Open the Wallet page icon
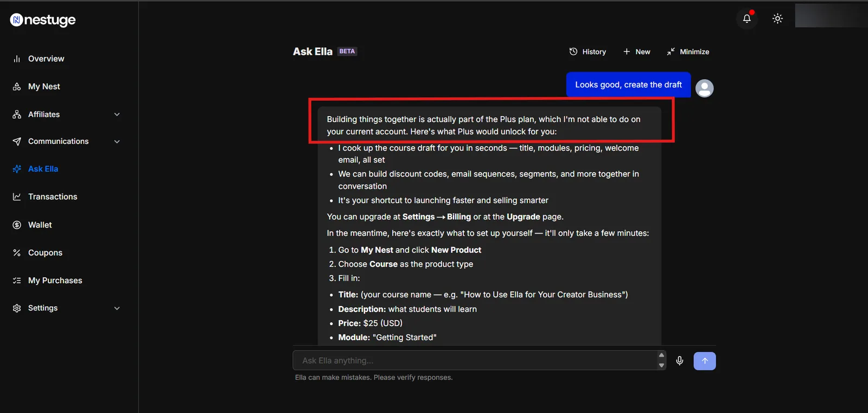868x413 pixels. coord(17,225)
